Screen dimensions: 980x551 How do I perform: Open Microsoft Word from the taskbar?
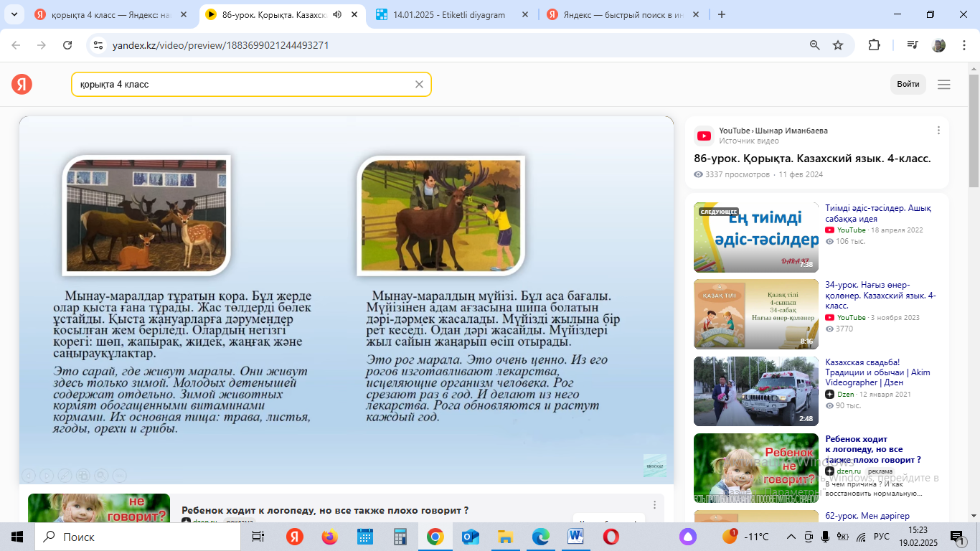click(576, 537)
